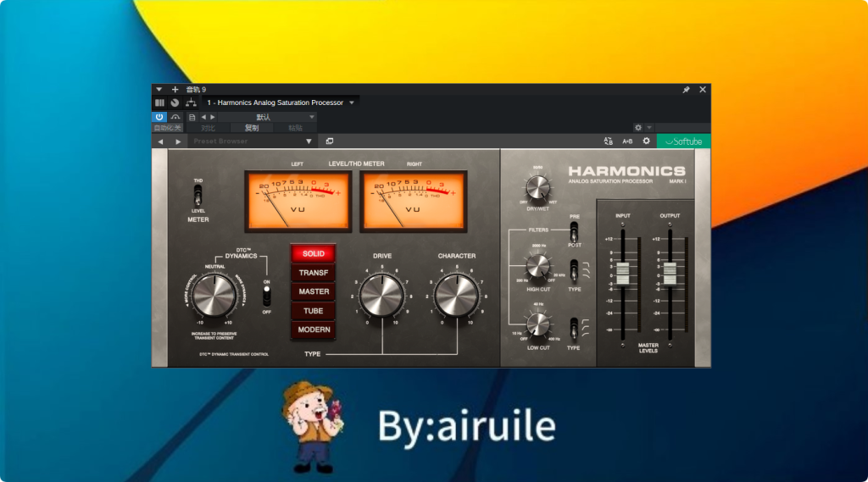Image resolution: width=868 pixels, height=482 pixels.
Task: Open the host settings gear above Softube
Action: click(x=638, y=127)
